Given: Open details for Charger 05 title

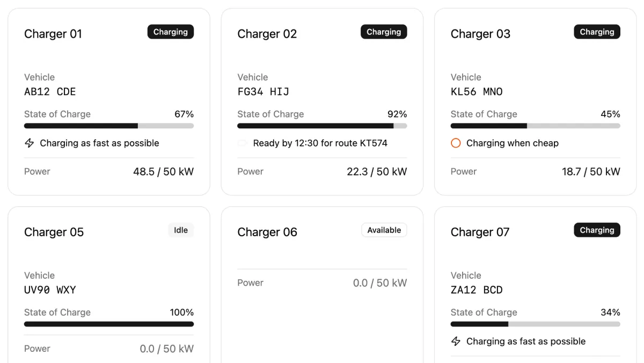Looking at the screenshot, I should (54, 232).
